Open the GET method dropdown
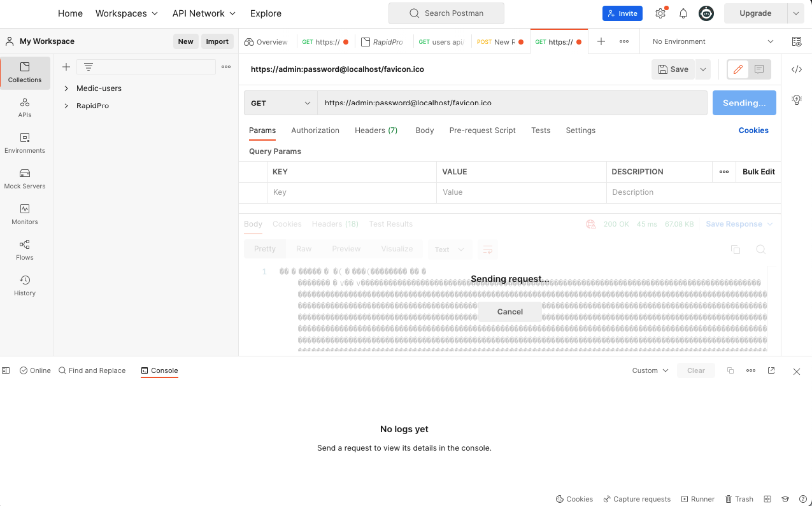This screenshot has width=812, height=506. (x=280, y=102)
